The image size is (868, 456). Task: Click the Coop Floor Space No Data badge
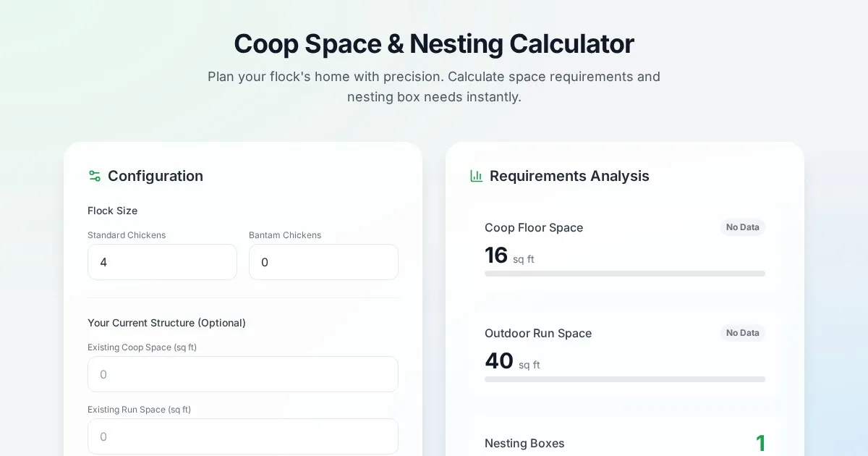(742, 227)
